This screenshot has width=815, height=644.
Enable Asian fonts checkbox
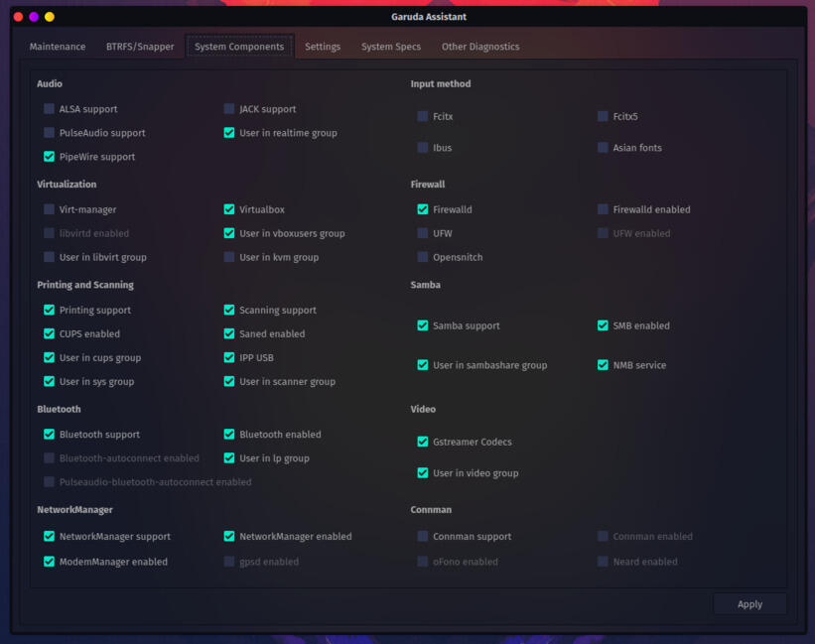point(603,148)
